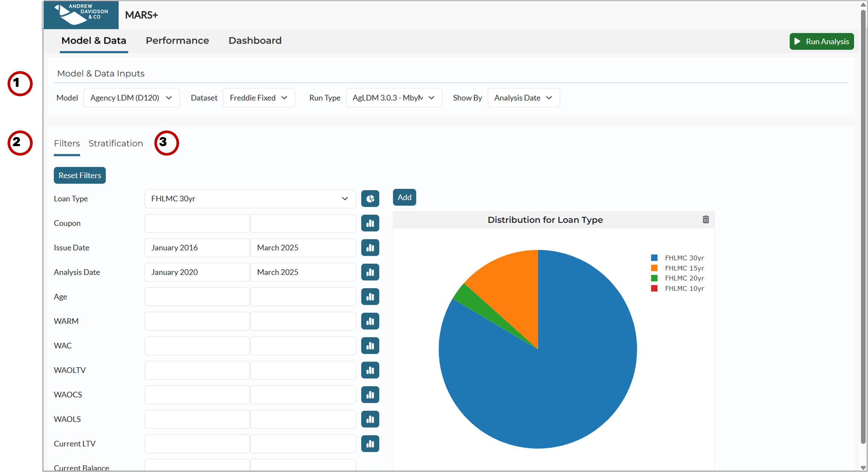Click the scrollbar up arrow
Screen dimensions: 868x472
[x=863, y=5]
